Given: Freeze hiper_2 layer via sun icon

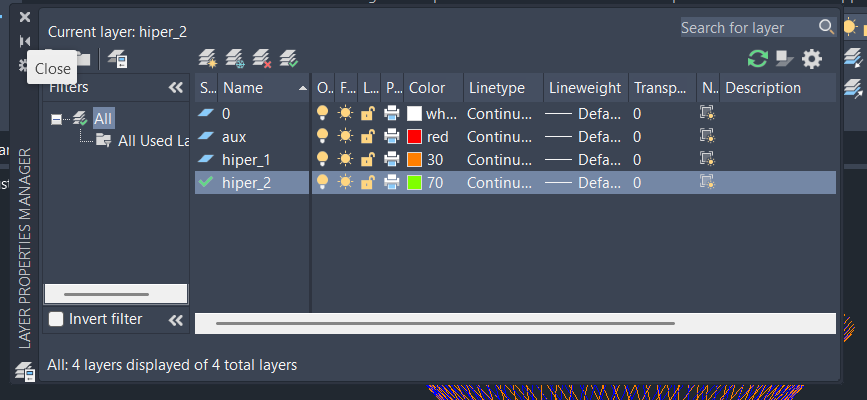Looking at the screenshot, I should (x=346, y=182).
